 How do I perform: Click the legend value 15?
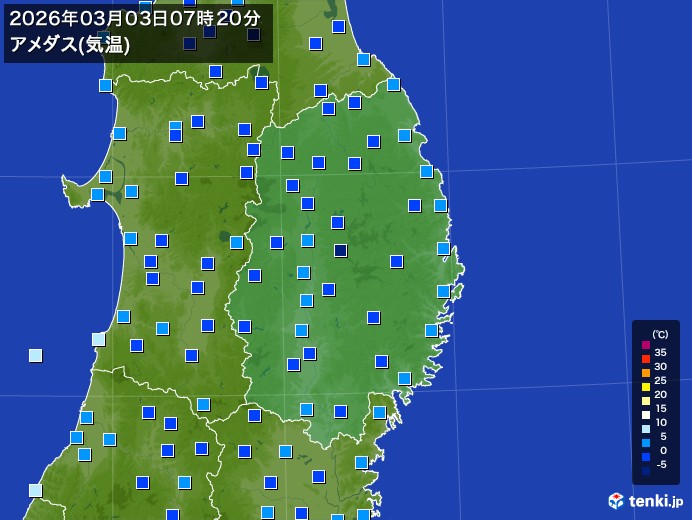tap(660, 408)
